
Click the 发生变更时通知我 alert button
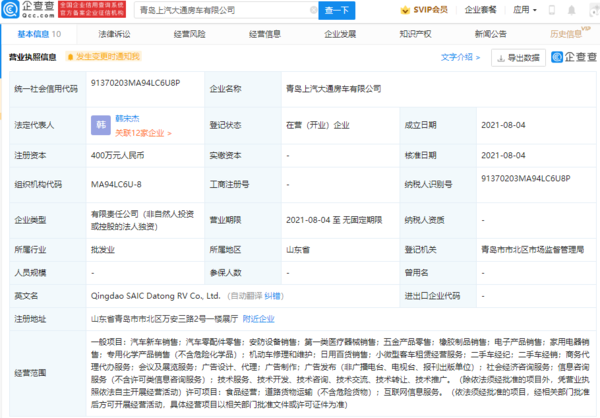[103, 57]
